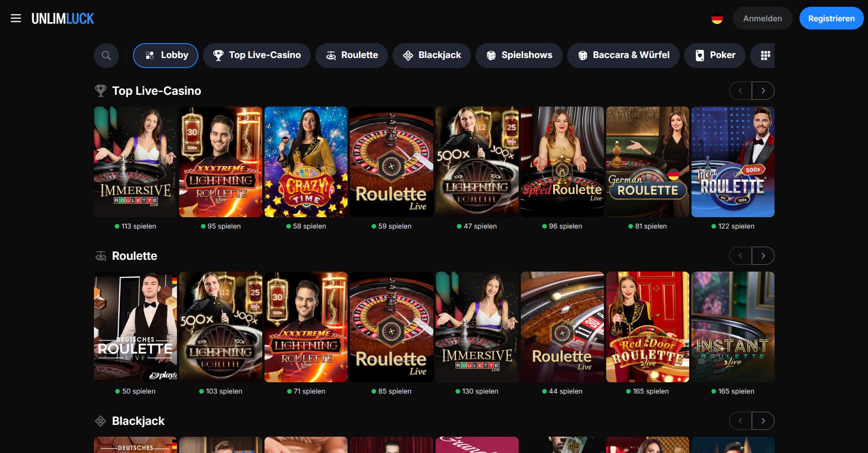Switch to the Spielshows tab
868x453 pixels.
click(x=519, y=55)
